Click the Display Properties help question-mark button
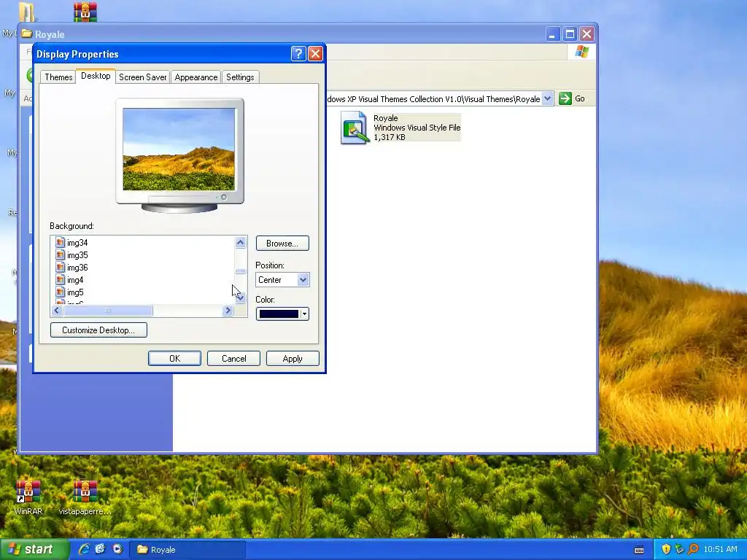Image resolution: width=747 pixels, height=560 pixels. click(x=298, y=54)
